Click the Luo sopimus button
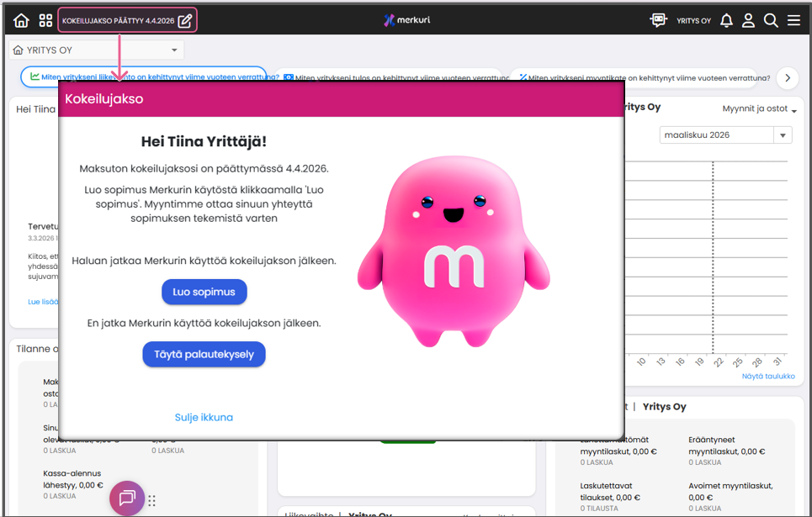 pos(204,292)
